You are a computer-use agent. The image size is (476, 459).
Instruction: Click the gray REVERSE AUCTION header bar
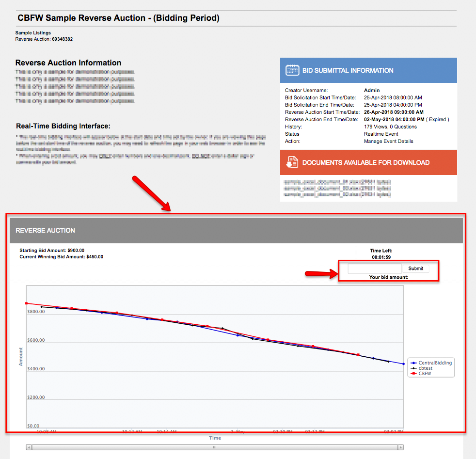click(236, 231)
